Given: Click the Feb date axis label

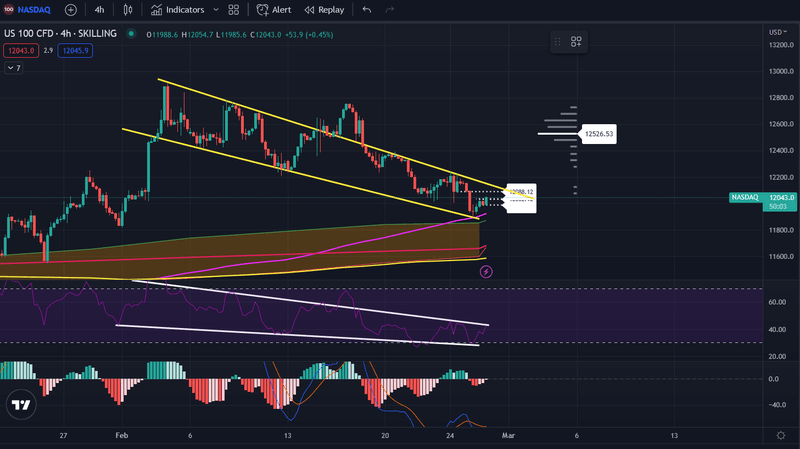Looking at the screenshot, I should [x=121, y=435].
